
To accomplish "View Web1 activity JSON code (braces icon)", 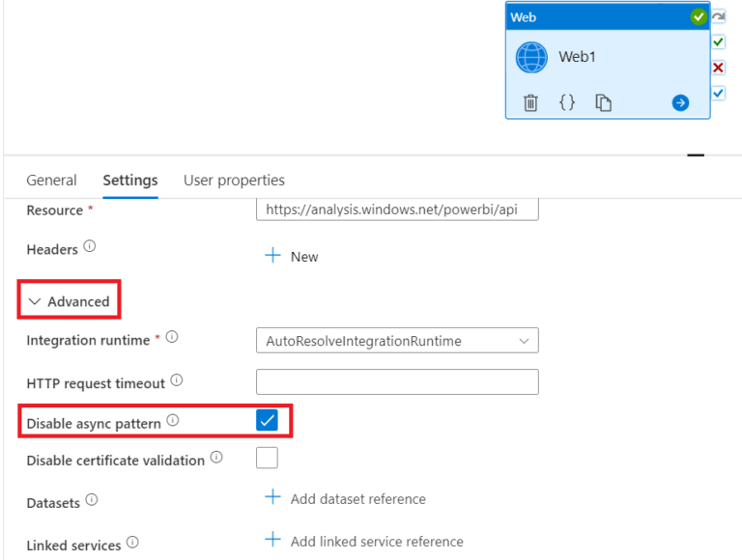I will tap(567, 102).
